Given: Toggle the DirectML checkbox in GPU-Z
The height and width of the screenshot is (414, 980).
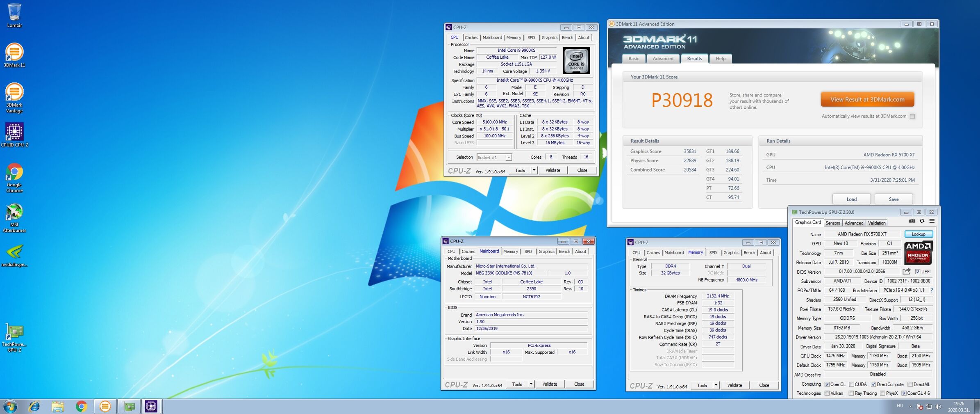Looking at the screenshot, I should click(910, 384).
